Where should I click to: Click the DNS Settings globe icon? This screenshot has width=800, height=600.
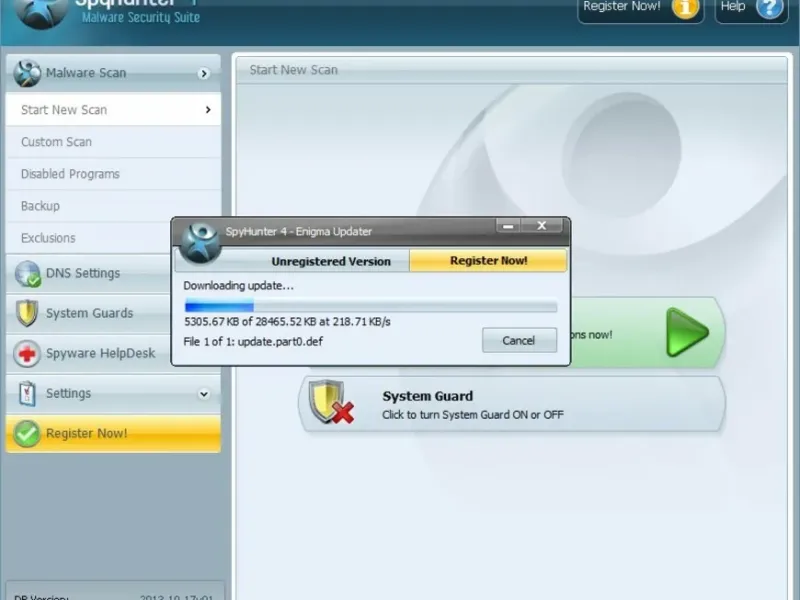coord(27,273)
